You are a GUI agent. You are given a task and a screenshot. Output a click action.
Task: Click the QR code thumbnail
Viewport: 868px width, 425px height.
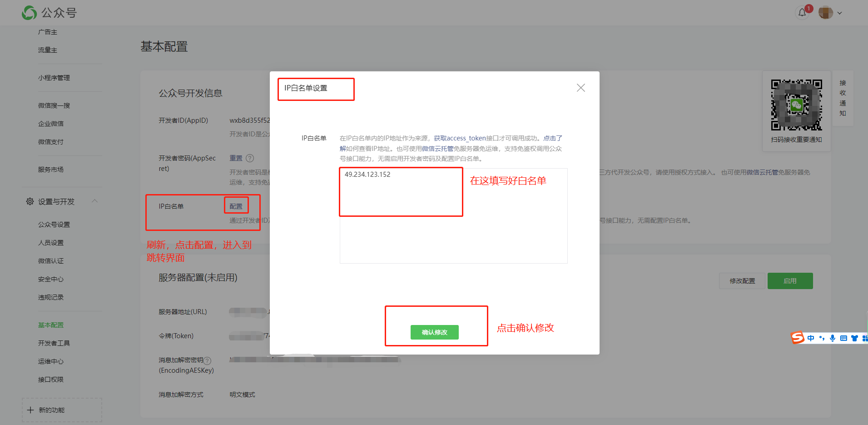click(x=796, y=105)
